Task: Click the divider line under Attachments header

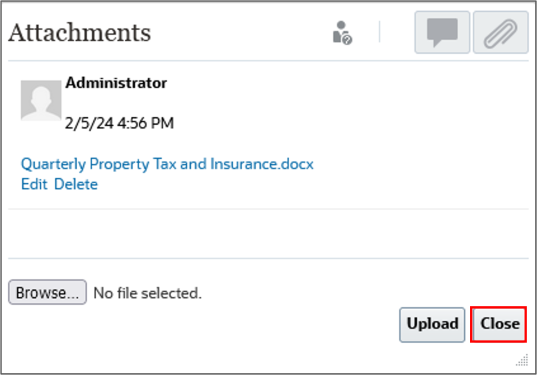Action: pyautogui.click(x=268, y=61)
